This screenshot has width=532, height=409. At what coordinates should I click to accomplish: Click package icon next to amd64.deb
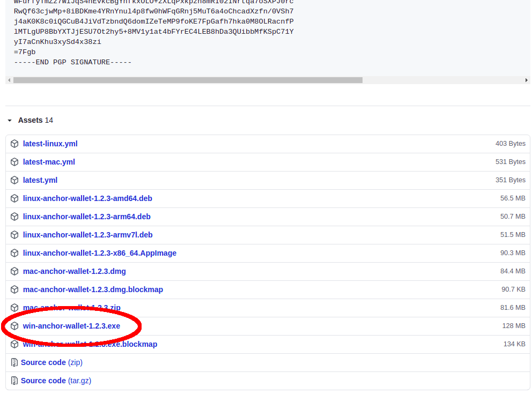tap(14, 198)
